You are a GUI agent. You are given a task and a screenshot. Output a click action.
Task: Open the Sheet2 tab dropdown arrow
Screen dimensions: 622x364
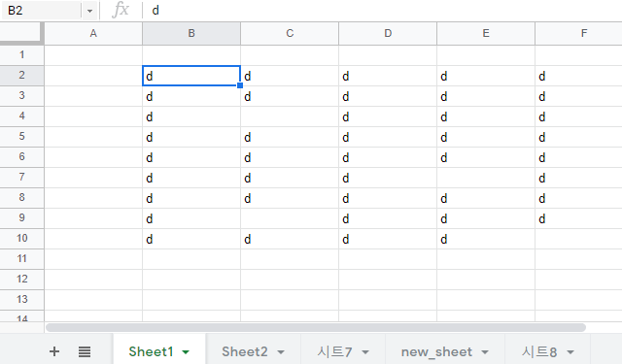281,351
